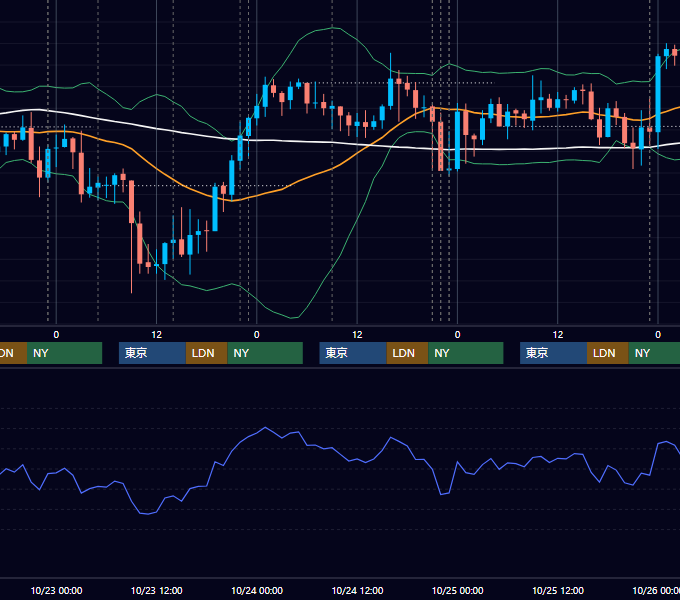
Task: Click the 東京 session block on 10/24
Action: click(x=353, y=353)
